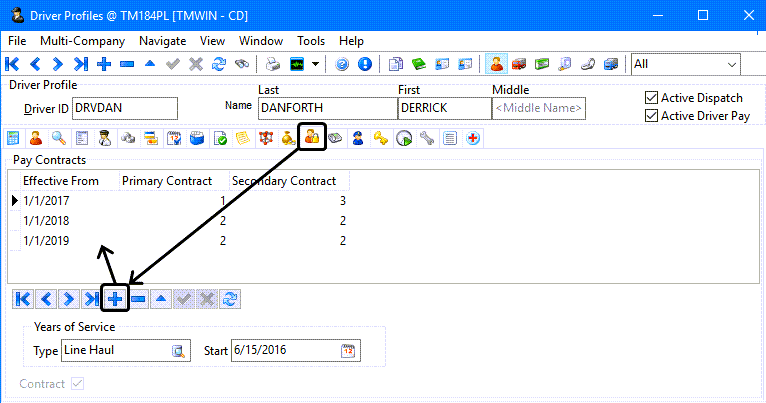
Task: Click the printer icon
Action: [273, 64]
